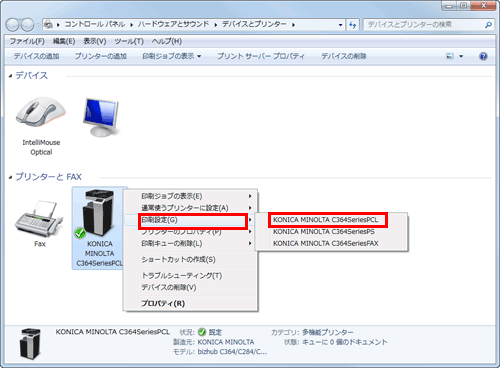
Task: Click デバイスの追加 toolbar button
Action: 36,56
